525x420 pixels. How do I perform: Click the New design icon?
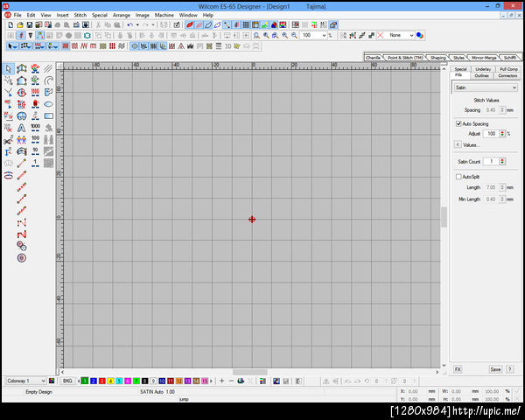[10, 24]
